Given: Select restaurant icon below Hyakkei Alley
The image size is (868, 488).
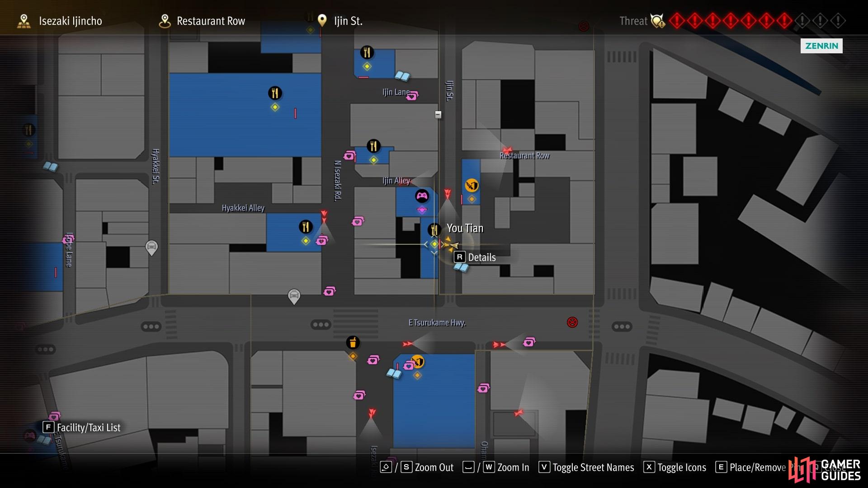Looking at the screenshot, I should pyautogui.click(x=306, y=226).
